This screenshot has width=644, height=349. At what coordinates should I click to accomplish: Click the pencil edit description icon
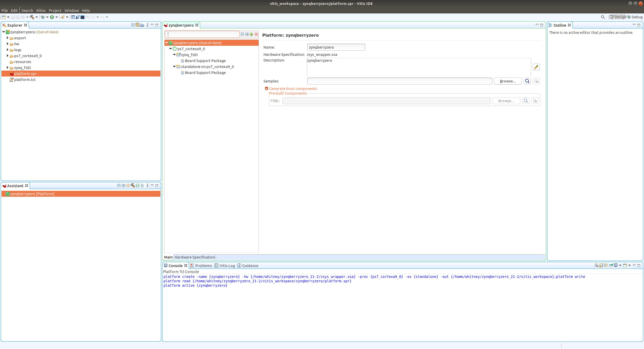(x=536, y=67)
